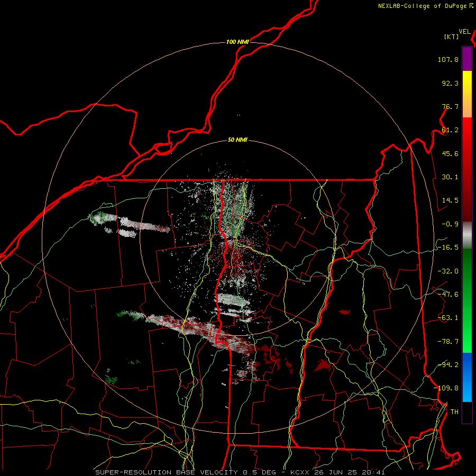The image size is (476, 476).
Task: Click the 107.8 legend value
Action: [448, 59]
